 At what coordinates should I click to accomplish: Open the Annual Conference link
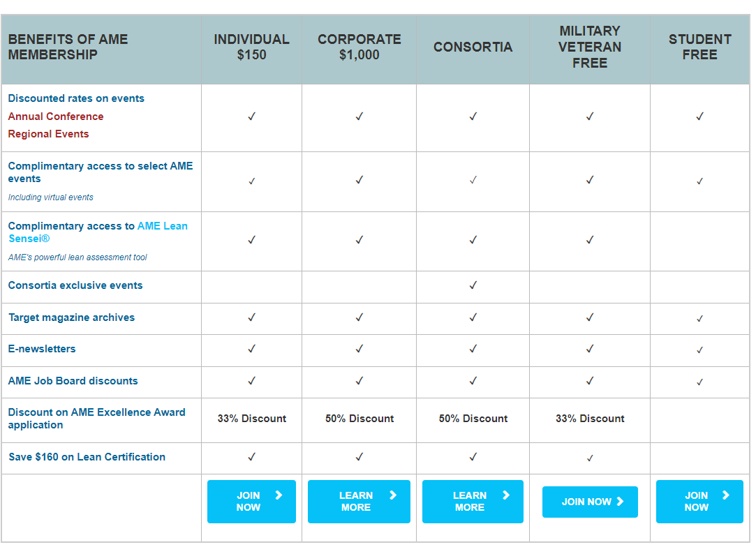pyautogui.click(x=56, y=117)
